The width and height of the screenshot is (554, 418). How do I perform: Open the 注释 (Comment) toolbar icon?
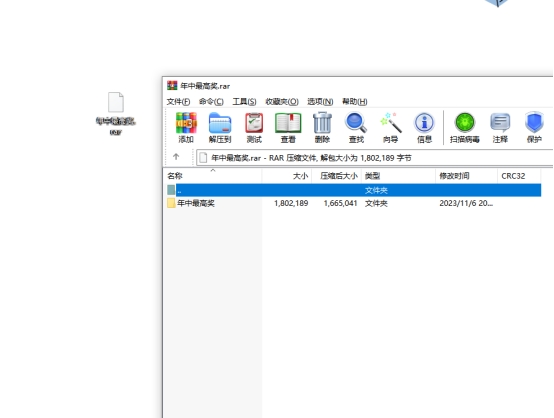[500, 128]
